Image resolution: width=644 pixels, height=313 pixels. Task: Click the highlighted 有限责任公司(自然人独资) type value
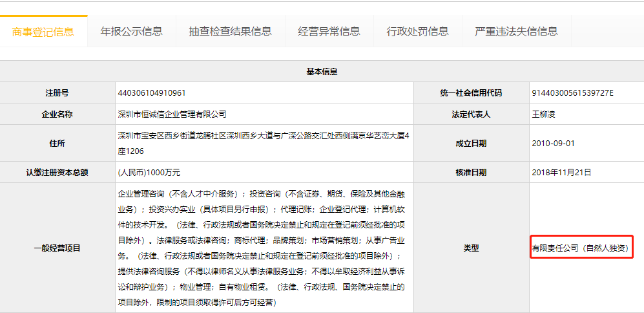tap(580, 248)
